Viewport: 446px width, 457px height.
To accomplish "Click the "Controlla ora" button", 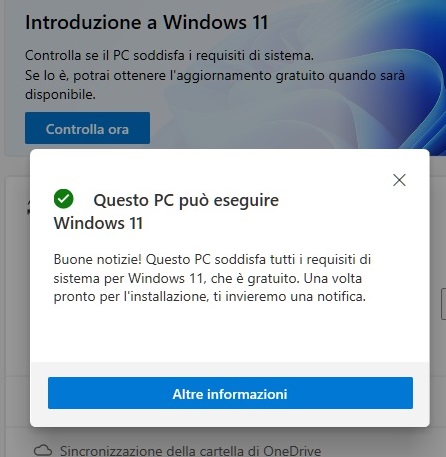I will [x=87, y=128].
